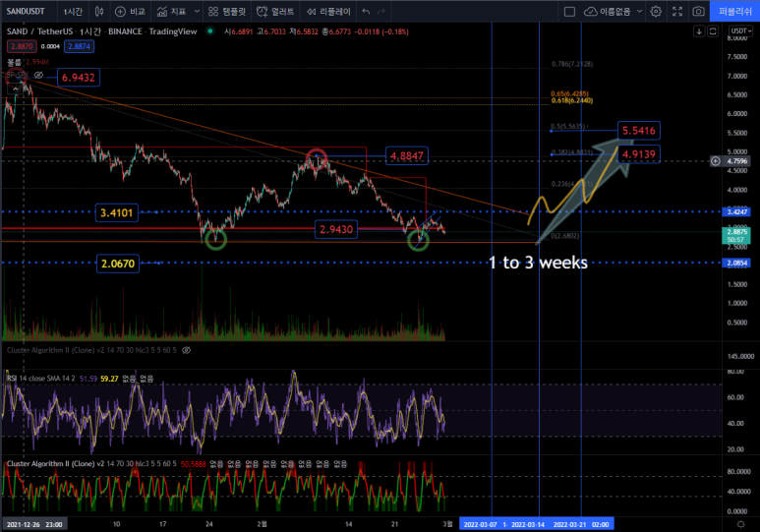Select the '1 to 3 weeks' text annotation

(x=538, y=263)
